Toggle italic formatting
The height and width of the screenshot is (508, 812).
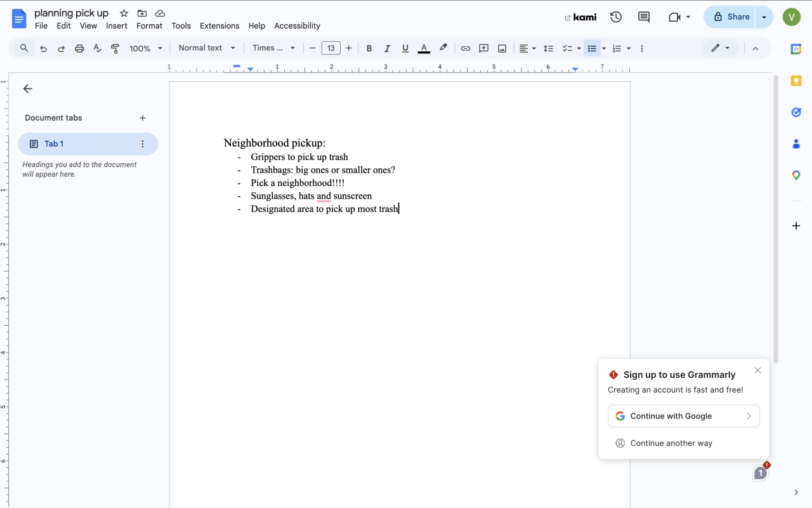pyautogui.click(x=387, y=48)
